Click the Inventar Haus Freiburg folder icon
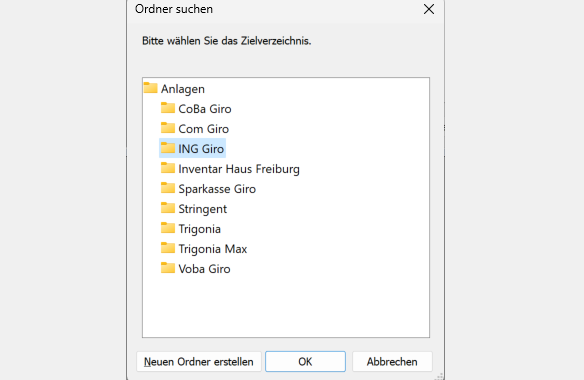This screenshot has height=380, width=584. pos(168,168)
